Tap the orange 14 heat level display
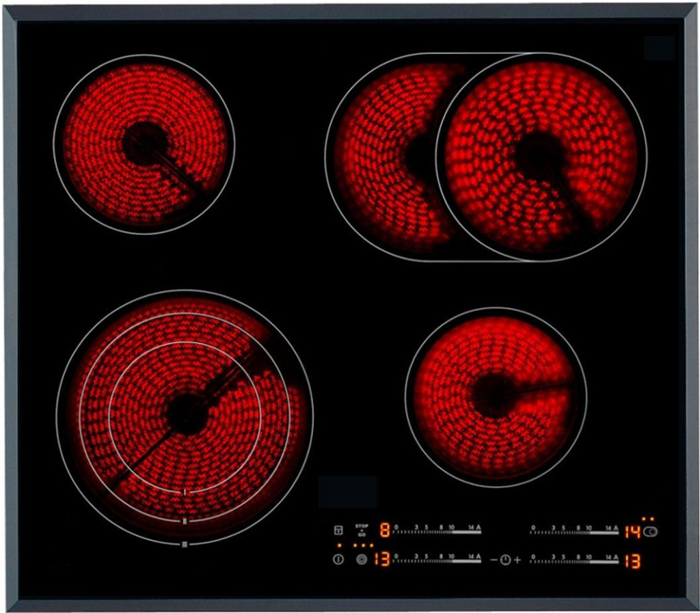 coord(632,532)
